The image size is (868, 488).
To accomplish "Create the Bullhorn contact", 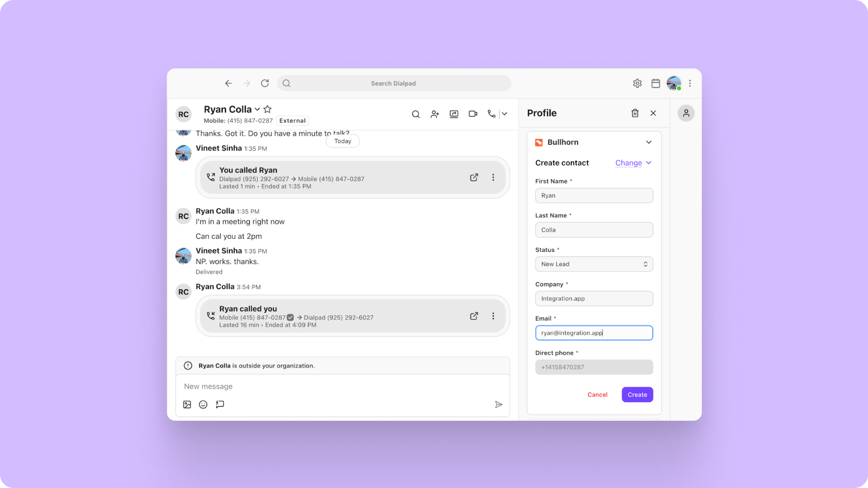I will 637,394.
